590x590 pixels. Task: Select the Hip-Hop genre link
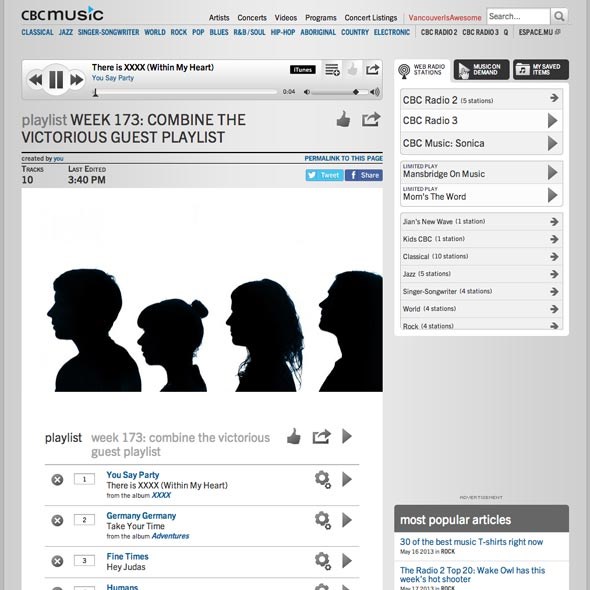(283, 32)
